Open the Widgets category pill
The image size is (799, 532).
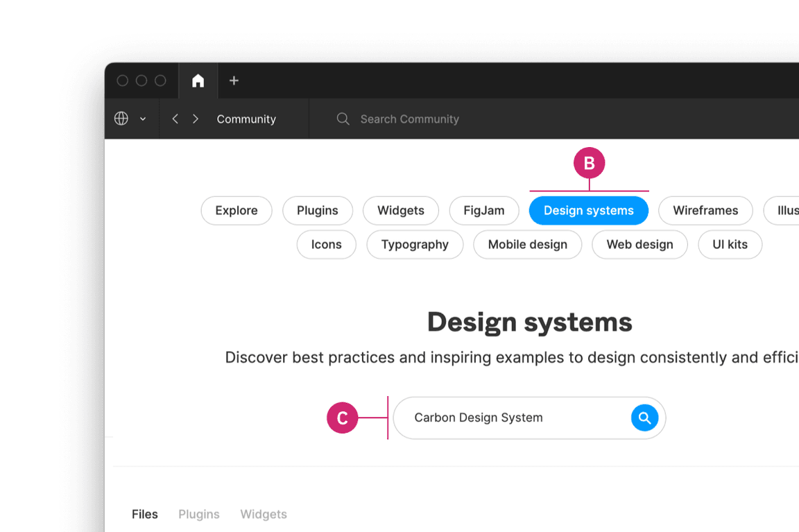coord(401,211)
